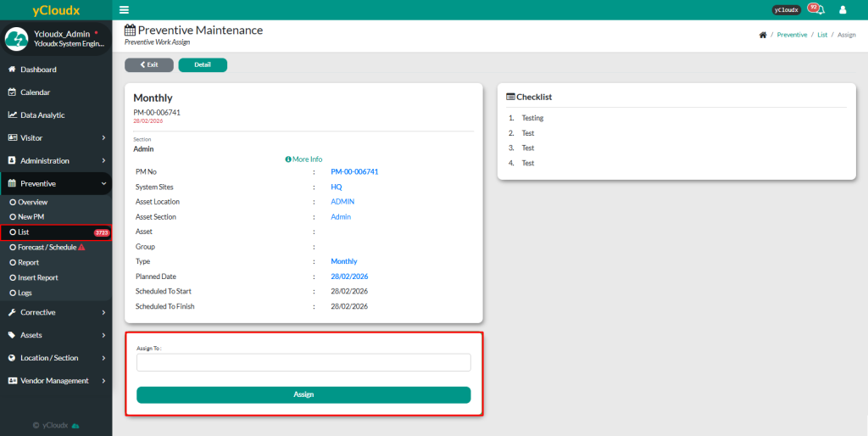Go to Data Analytic page
868x436 pixels.
(42, 115)
